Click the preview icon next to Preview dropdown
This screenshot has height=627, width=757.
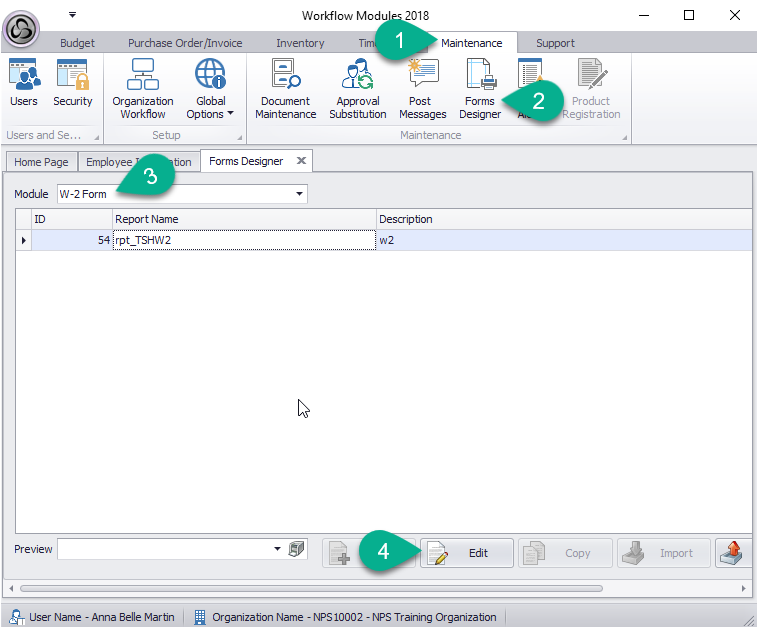tap(295, 549)
